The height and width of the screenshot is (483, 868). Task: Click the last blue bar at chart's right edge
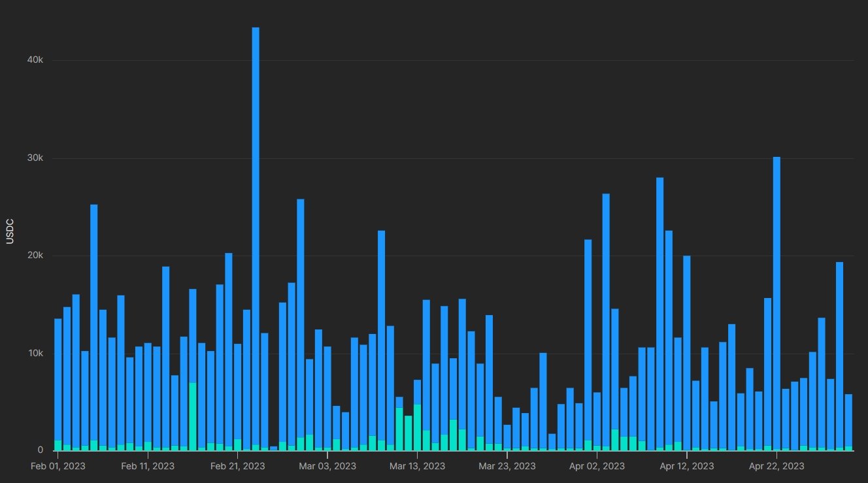pyautogui.click(x=848, y=420)
